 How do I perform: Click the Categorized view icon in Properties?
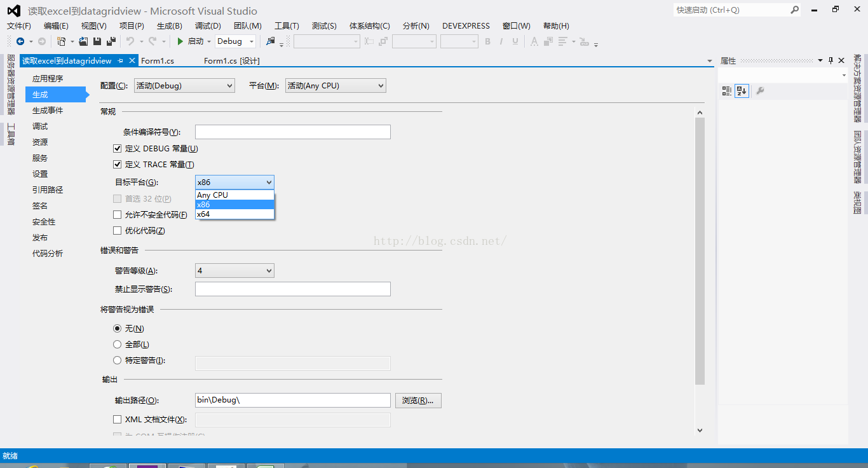[x=727, y=91]
